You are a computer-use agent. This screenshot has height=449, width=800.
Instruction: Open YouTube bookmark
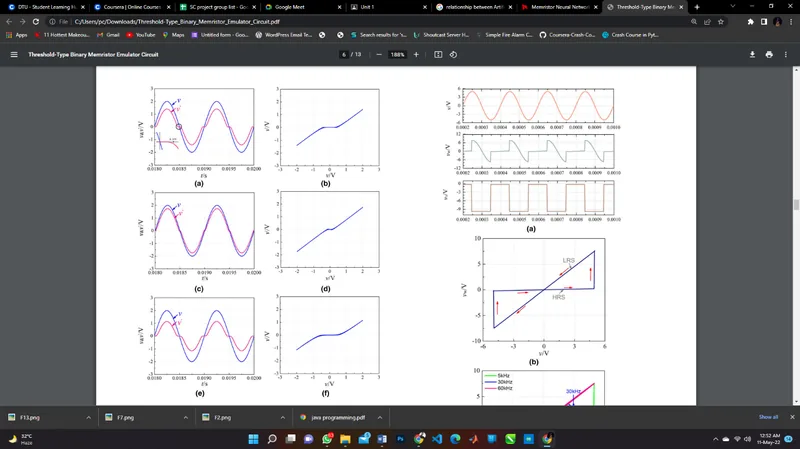(x=141, y=35)
